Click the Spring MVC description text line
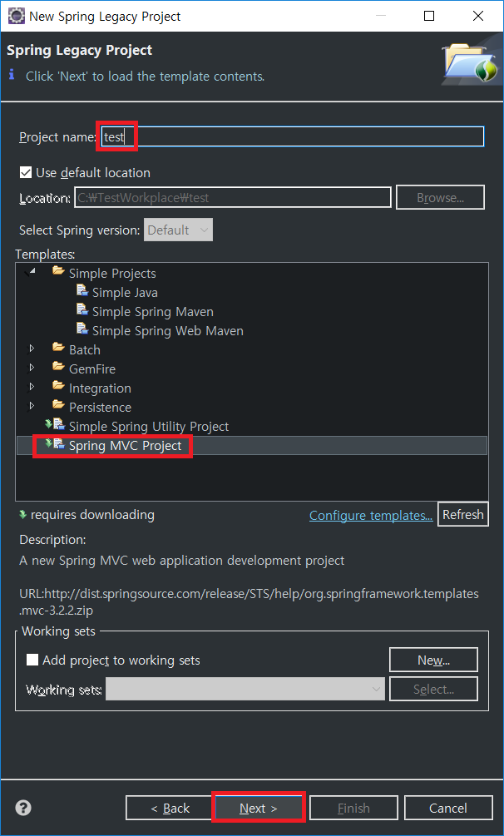 click(182, 561)
